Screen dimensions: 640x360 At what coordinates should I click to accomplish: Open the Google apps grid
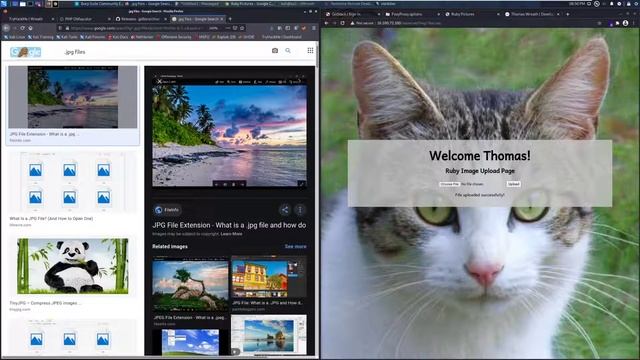pyautogui.click(x=310, y=51)
